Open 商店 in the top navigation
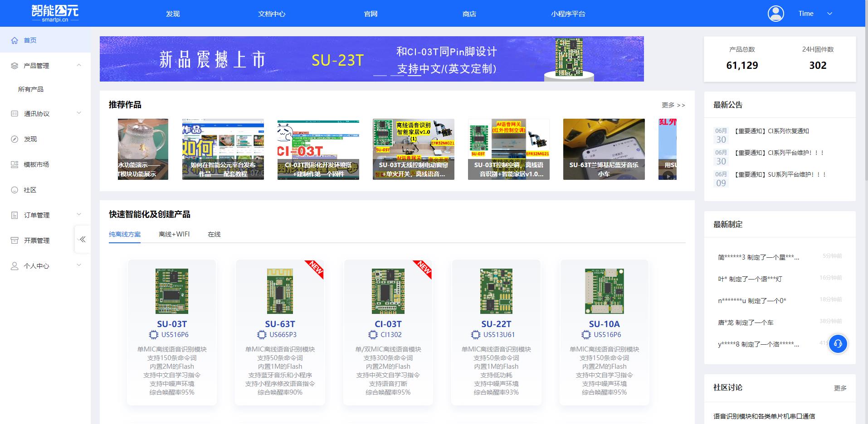The width and height of the screenshot is (868, 424). [469, 14]
